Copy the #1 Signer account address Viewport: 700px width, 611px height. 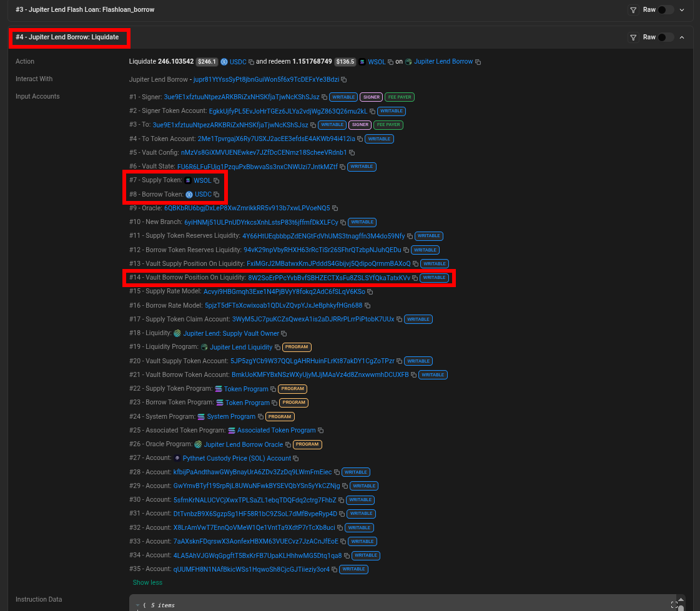pos(325,97)
